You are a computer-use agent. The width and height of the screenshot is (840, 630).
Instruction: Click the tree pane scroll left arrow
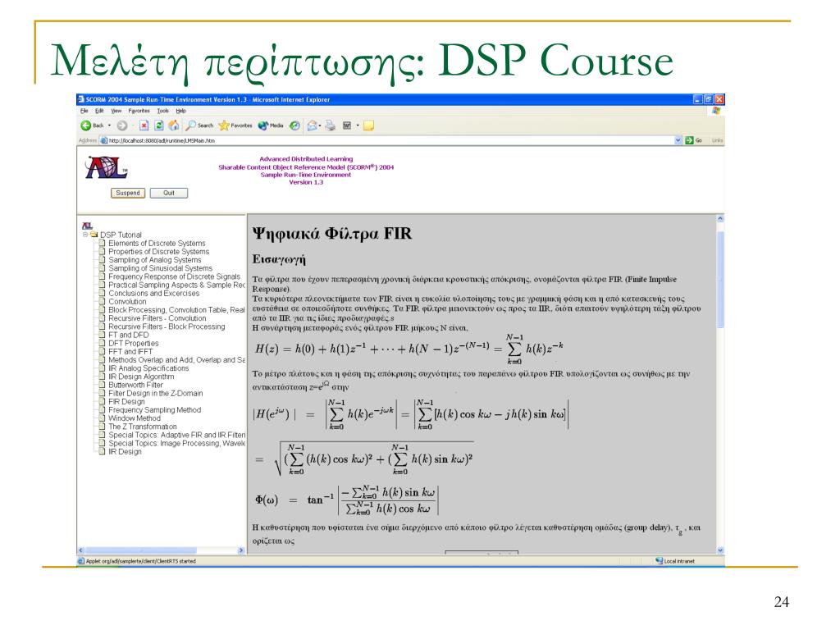pyautogui.click(x=81, y=550)
